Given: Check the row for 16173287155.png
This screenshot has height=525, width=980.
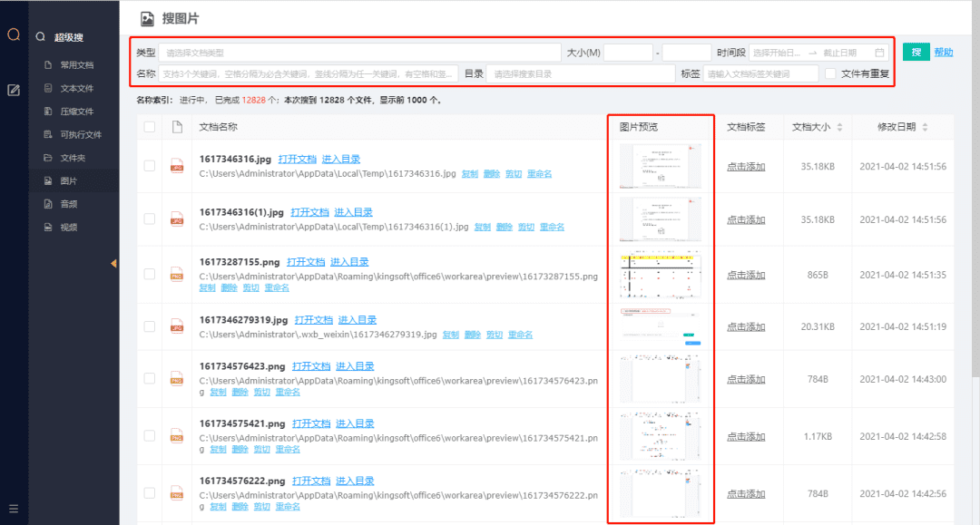Looking at the screenshot, I should 150,274.
